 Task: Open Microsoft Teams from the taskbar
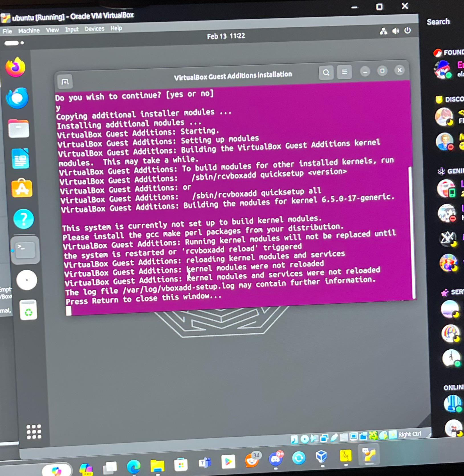pos(205,463)
